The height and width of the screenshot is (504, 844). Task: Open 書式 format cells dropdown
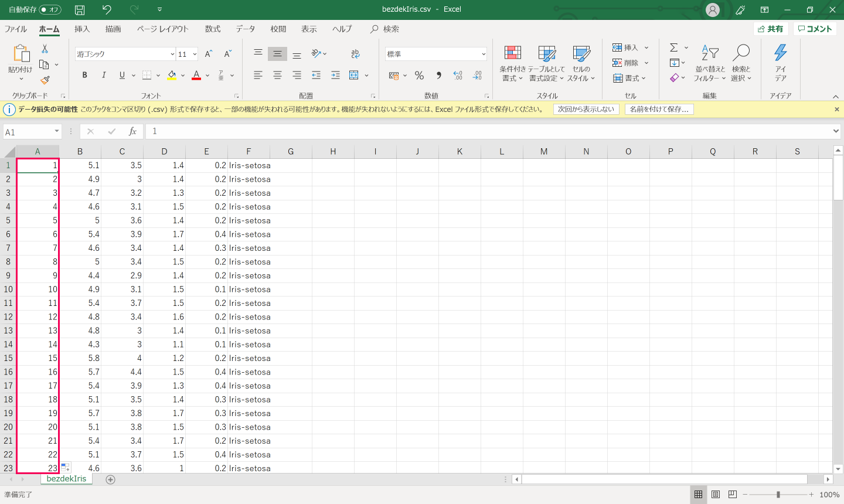[x=629, y=78]
